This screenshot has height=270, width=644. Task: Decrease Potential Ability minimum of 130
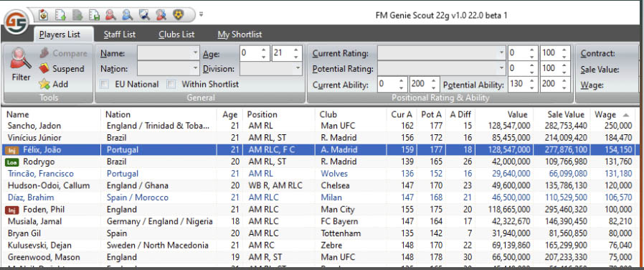(x=531, y=88)
